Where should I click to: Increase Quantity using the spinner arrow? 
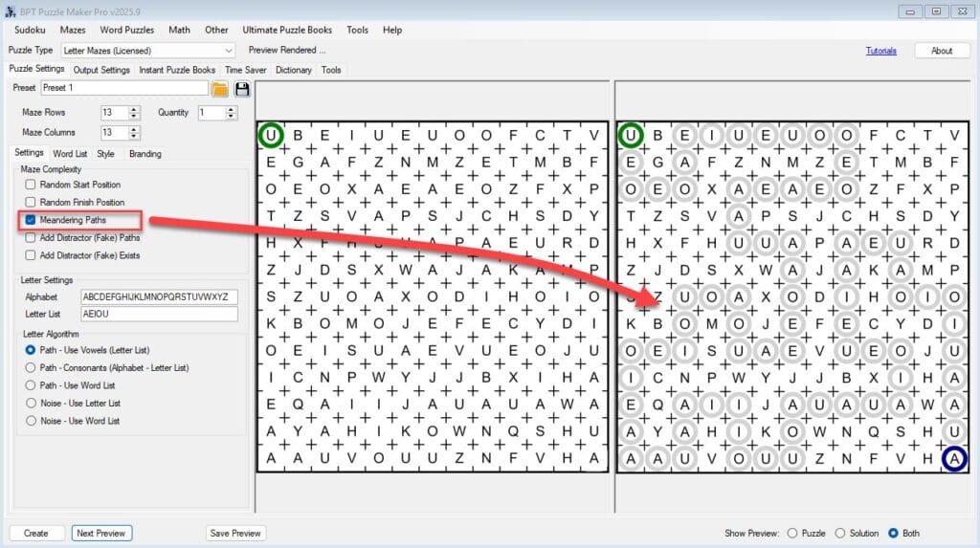232,109
